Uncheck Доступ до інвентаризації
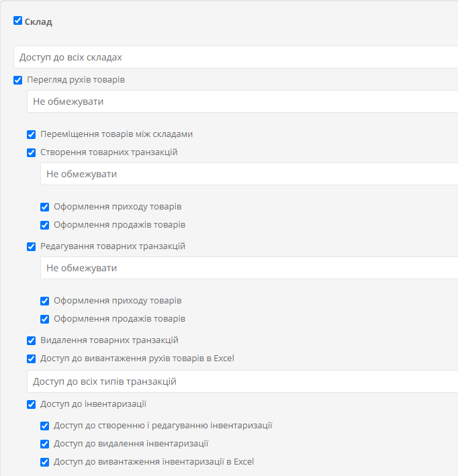Viewport: 458px width, 476px height. click(x=31, y=405)
